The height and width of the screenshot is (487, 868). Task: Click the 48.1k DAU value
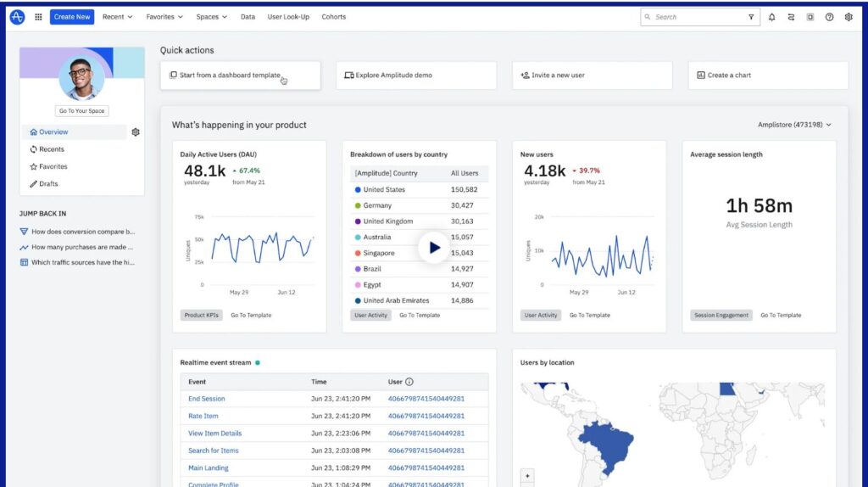pyautogui.click(x=205, y=171)
